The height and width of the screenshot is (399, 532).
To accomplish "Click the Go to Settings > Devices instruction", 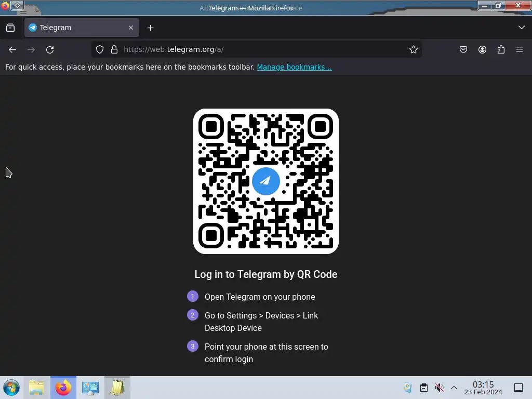I will click(261, 322).
